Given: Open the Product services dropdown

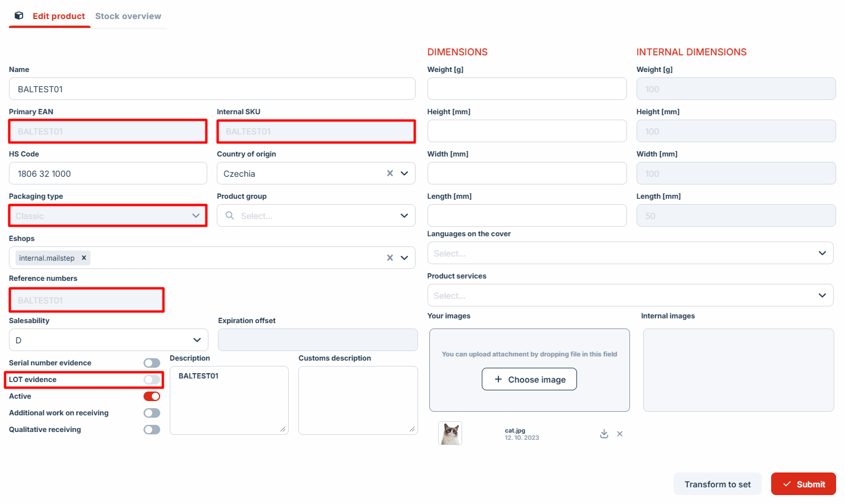Looking at the screenshot, I should point(822,295).
